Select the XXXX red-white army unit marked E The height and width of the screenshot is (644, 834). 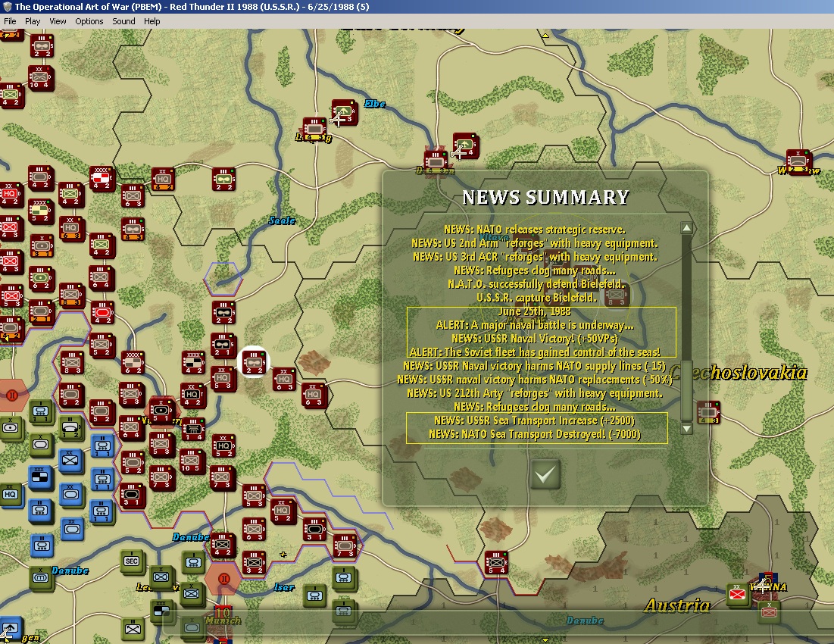(x=102, y=178)
